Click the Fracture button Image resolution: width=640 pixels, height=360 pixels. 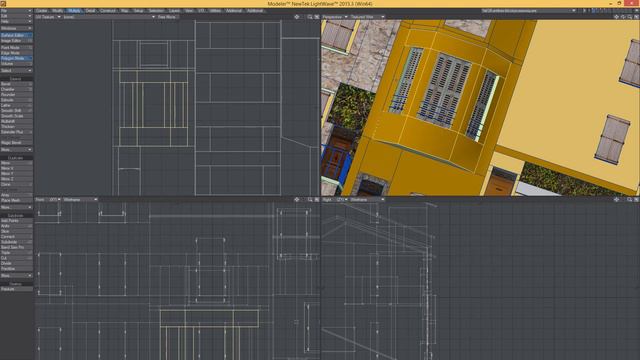(16, 289)
